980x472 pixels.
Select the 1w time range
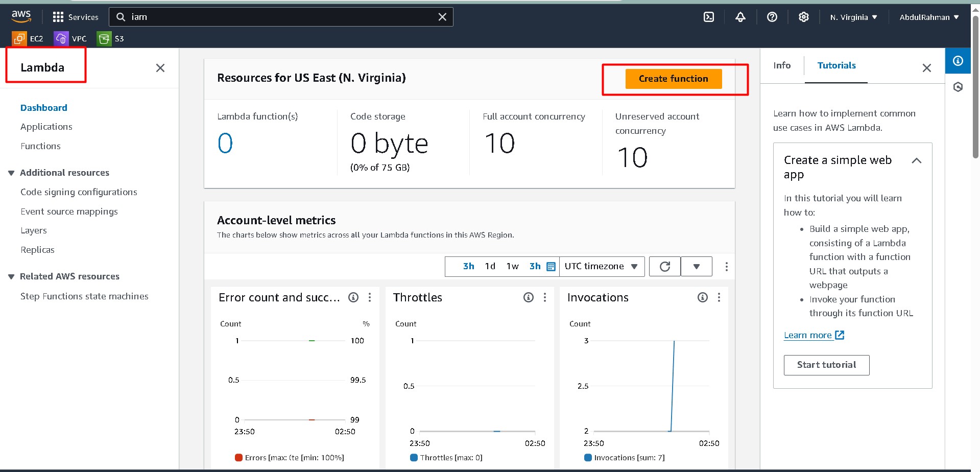(513, 266)
